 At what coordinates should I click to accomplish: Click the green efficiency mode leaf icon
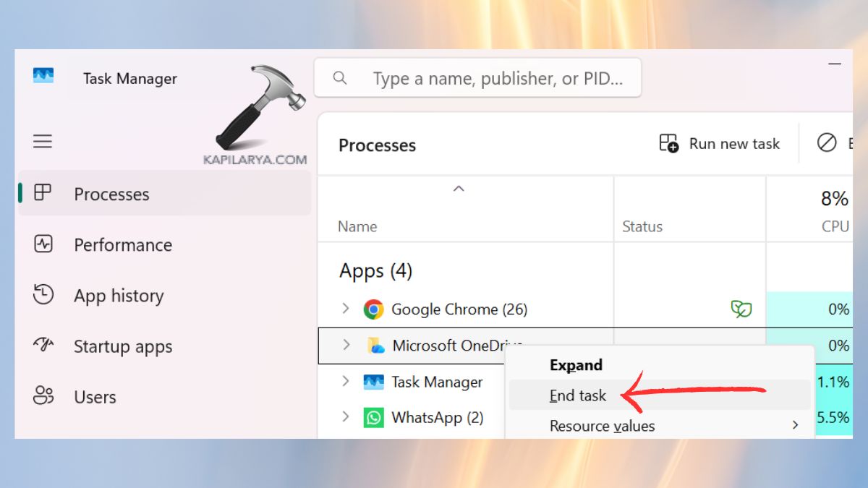coord(741,309)
